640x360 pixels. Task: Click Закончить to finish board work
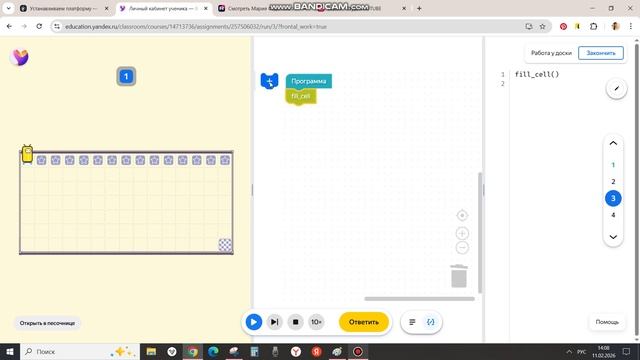tap(601, 53)
